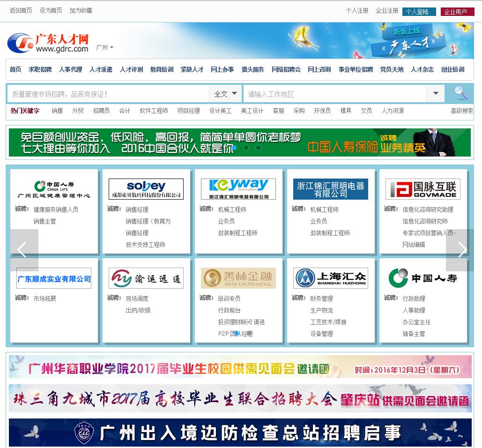The width and height of the screenshot is (482, 448).
Task: Open 高级搜索 advanced search
Action: [462, 111]
